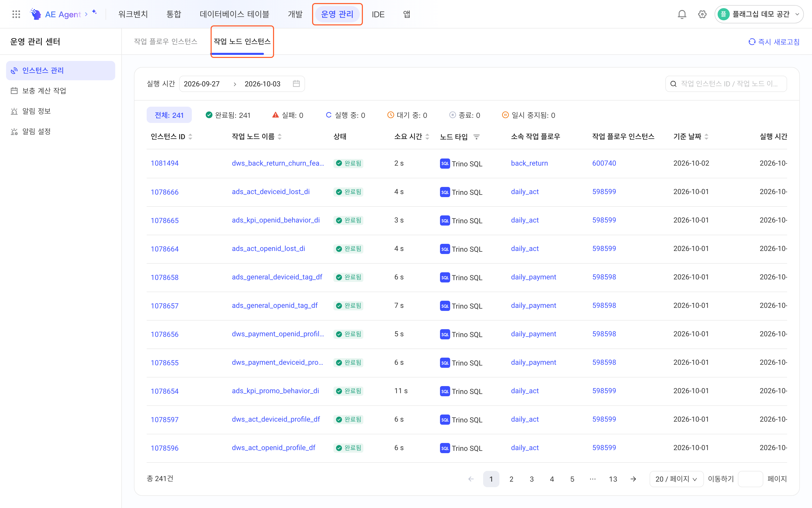Switch to 작업 플로우 인스턴스 tab

(x=166, y=41)
